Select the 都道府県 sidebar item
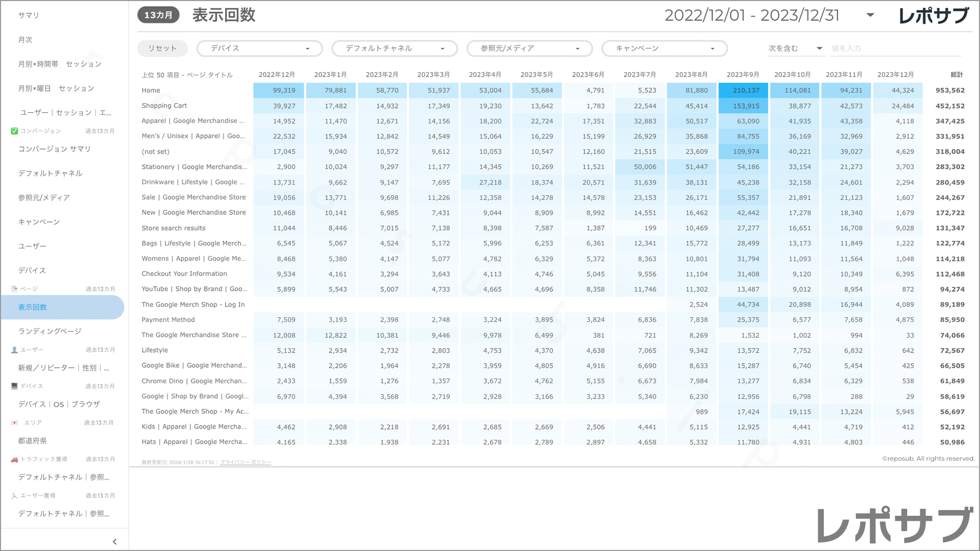This screenshot has width=980, height=551. pyautogui.click(x=33, y=441)
